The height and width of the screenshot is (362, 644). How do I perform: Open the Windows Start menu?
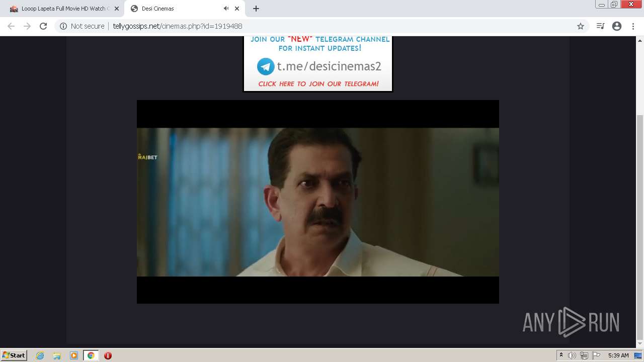pos(14,355)
